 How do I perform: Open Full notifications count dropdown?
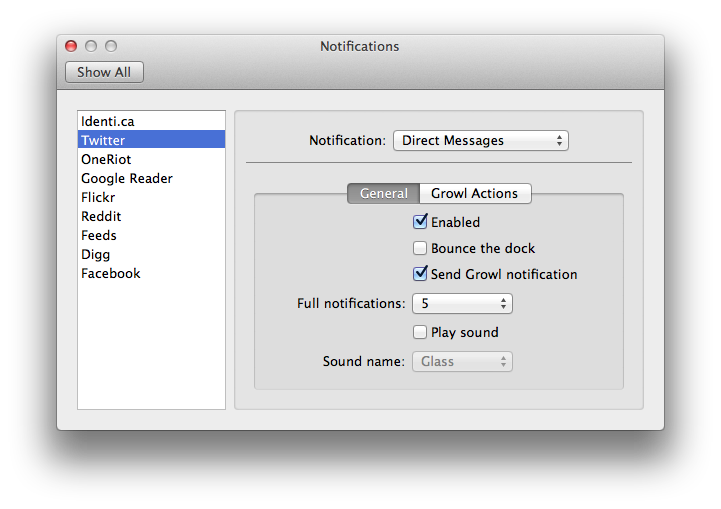462,303
